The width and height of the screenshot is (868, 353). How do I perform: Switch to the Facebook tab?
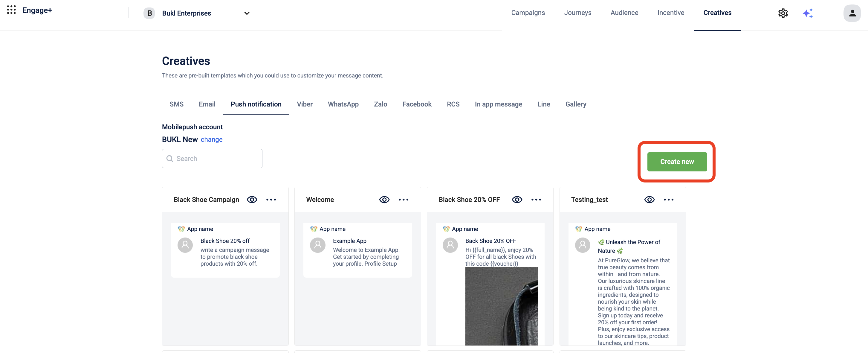tap(417, 104)
